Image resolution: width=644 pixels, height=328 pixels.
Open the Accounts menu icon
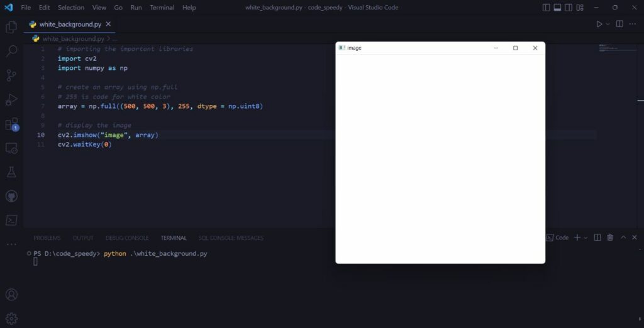pos(11,295)
